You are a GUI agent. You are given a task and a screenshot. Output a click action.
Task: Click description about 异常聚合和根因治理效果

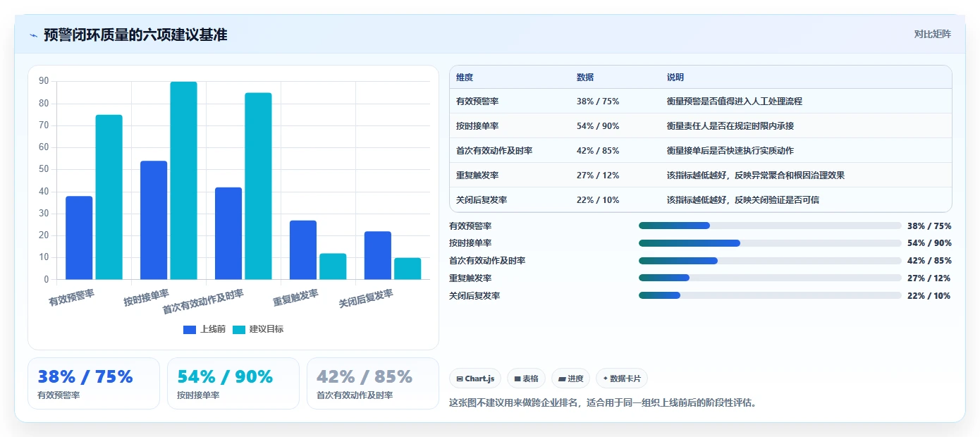coord(756,175)
